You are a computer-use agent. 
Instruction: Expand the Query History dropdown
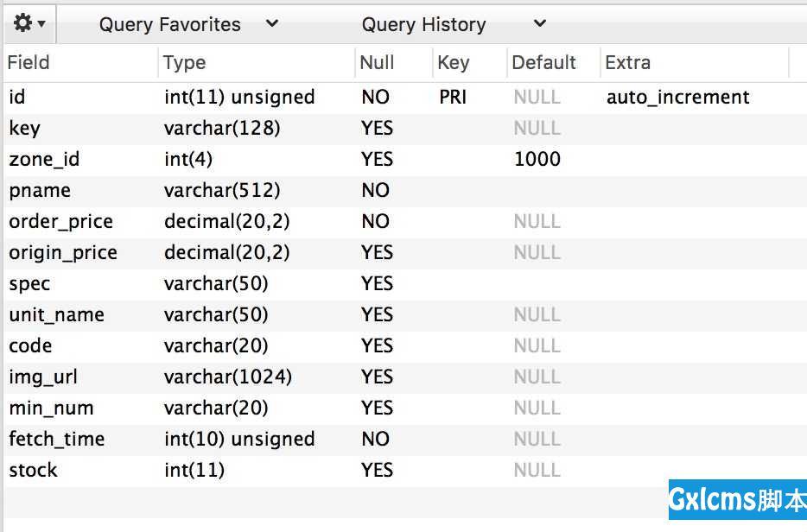coord(454,24)
